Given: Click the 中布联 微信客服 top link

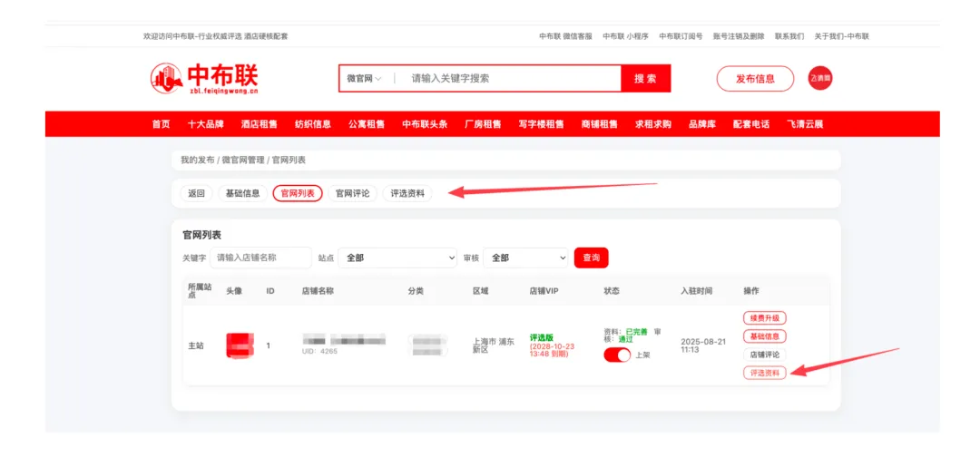Looking at the screenshot, I should pyautogui.click(x=565, y=37).
